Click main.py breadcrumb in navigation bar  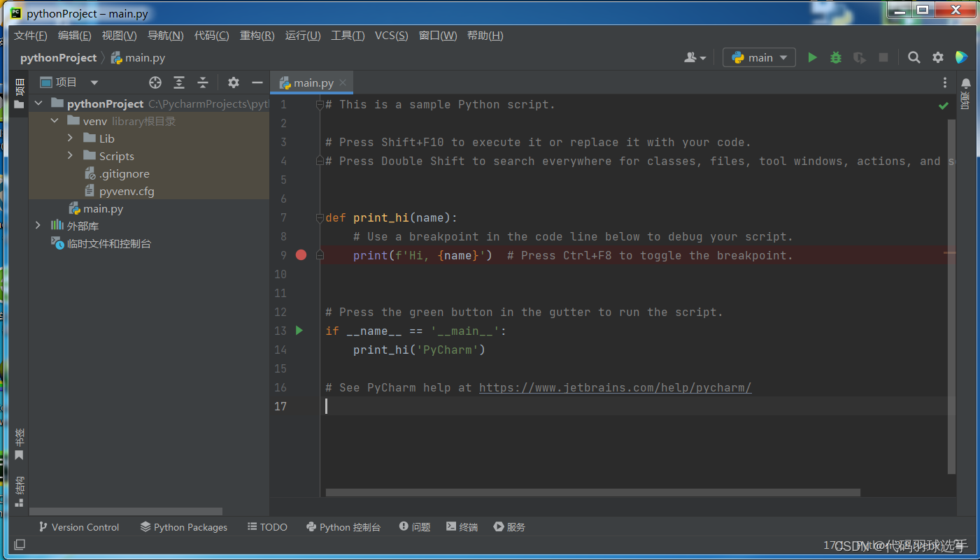139,57
